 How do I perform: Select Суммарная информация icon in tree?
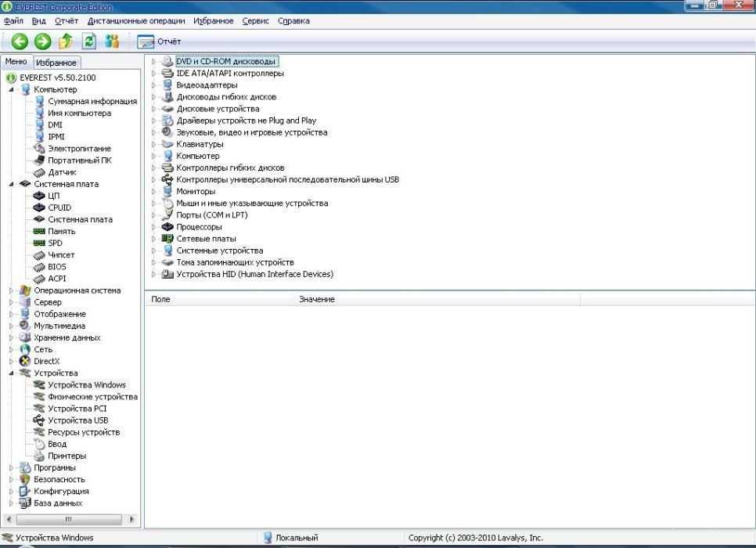click(x=39, y=101)
